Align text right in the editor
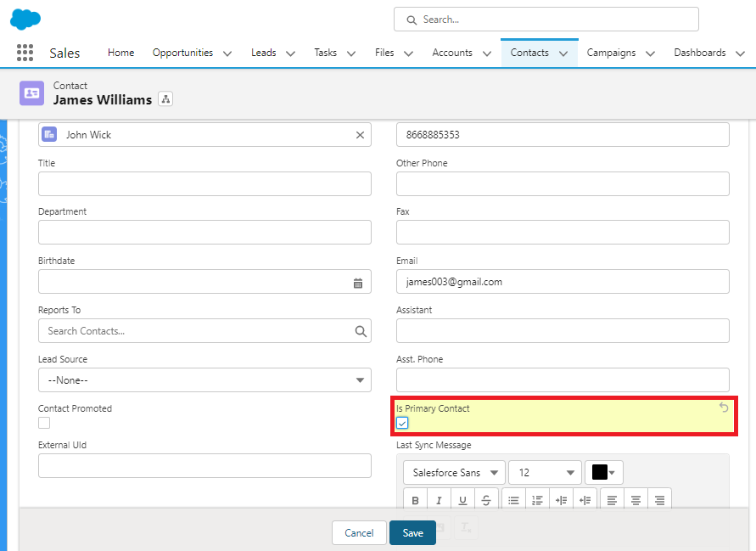The width and height of the screenshot is (756, 551). (x=659, y=500)
